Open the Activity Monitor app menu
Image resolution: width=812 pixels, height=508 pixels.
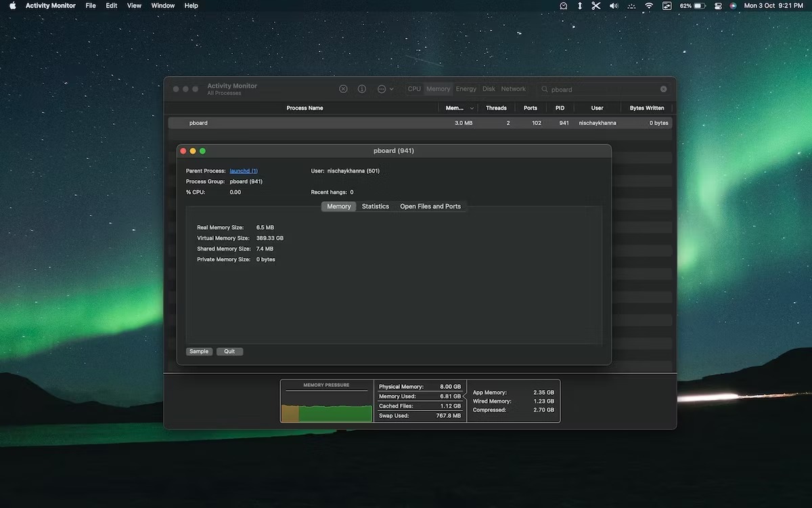coord(51,5)
